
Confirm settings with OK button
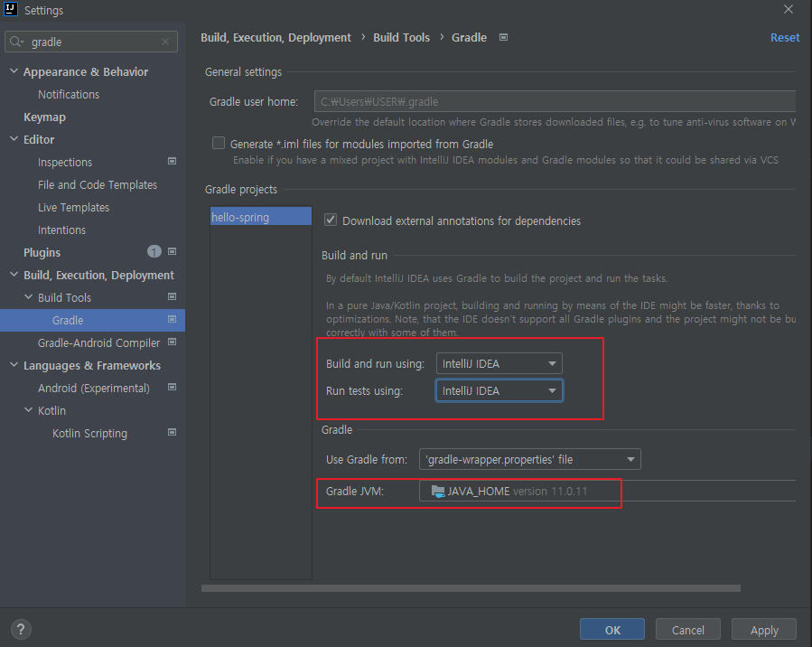[x=612, y=630]
